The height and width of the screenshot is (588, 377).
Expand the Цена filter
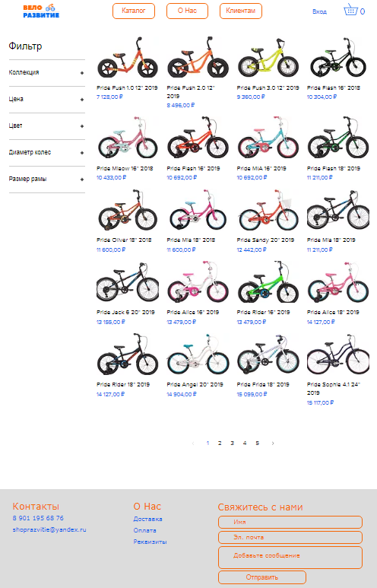47,100
